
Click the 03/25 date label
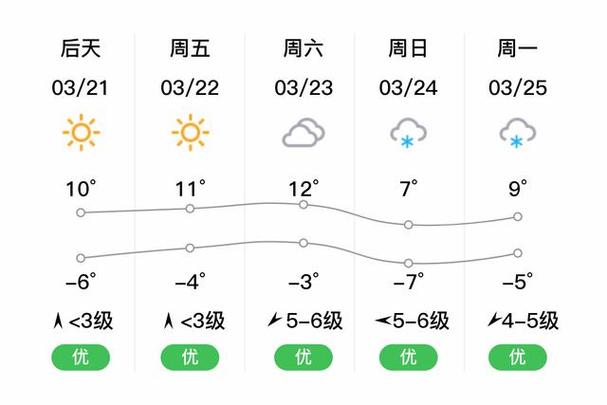coord(518,88)
